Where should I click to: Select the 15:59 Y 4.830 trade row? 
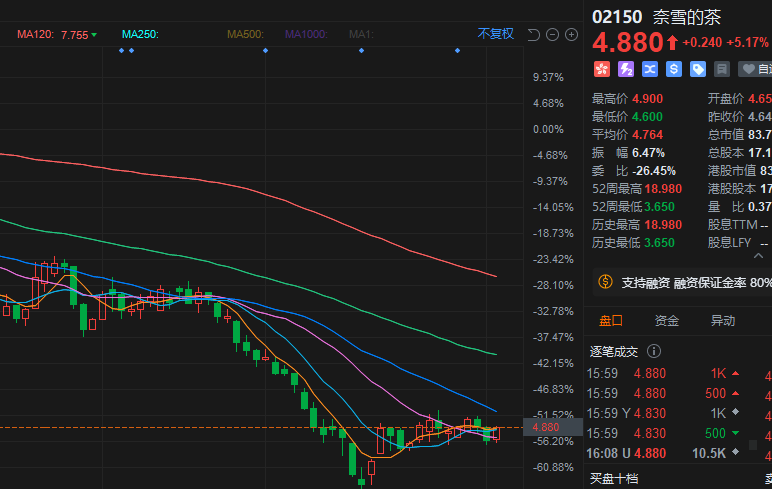click(x=663, y=413)
